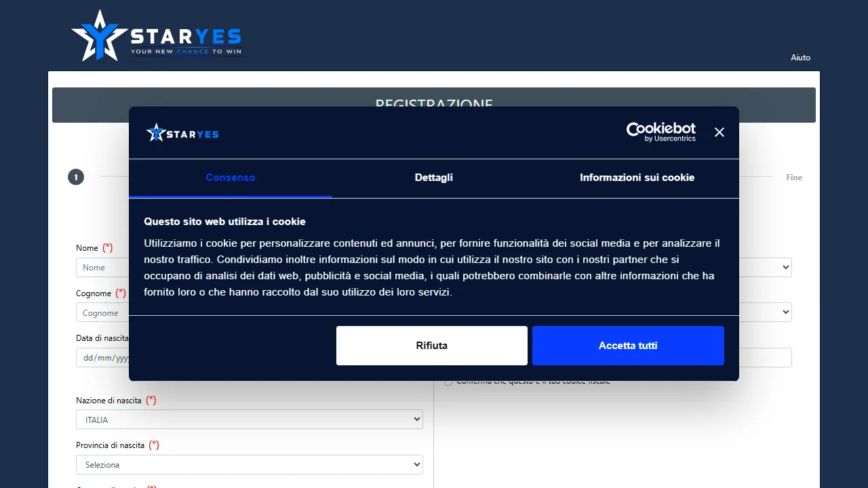Click the Fine step label

[794, 178]
